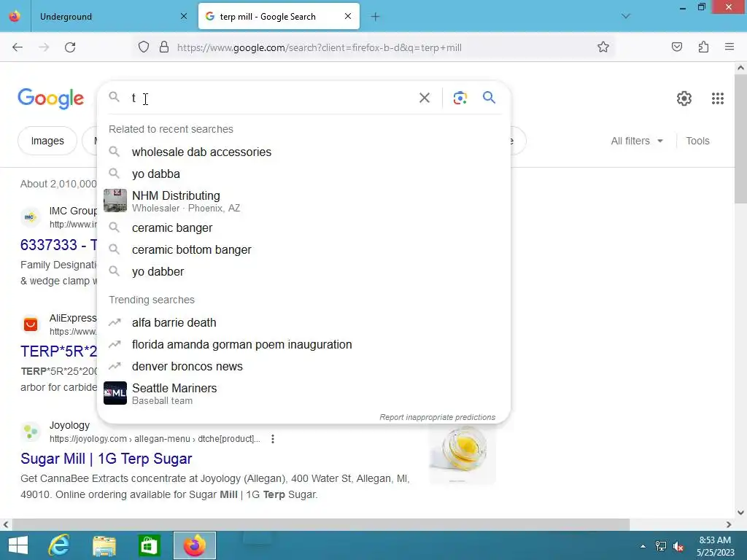Pick the Seattle Mariners suggestion

coord(304,393)
